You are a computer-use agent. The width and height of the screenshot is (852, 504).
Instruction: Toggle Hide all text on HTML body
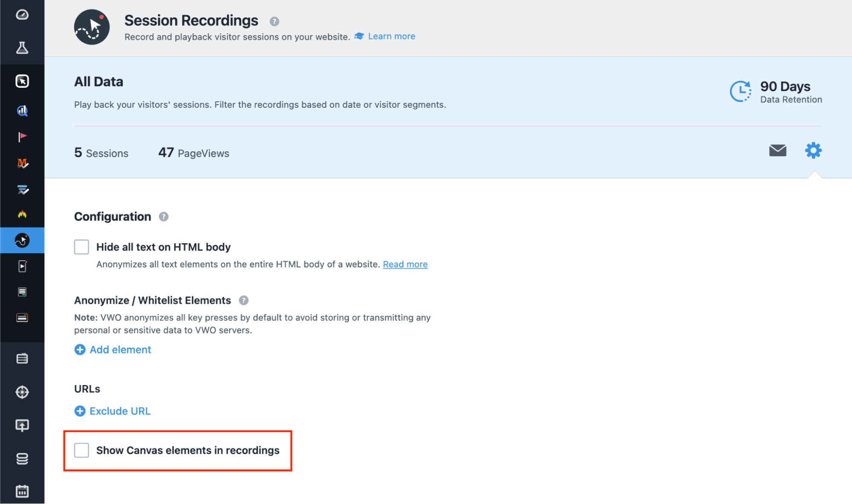[x=81, y=247]
